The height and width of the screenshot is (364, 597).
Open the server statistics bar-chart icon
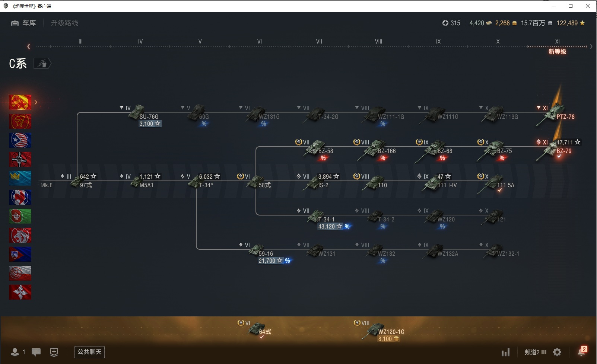[x=505, y=352]
